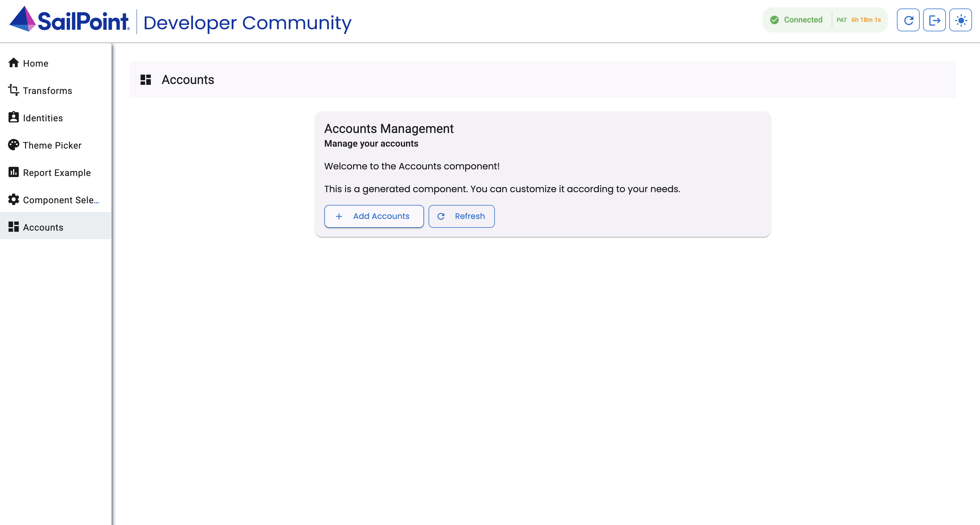980x525 pixels.
Task: Click the Component Selector gear icon
Action: click(x=13, y=200)
